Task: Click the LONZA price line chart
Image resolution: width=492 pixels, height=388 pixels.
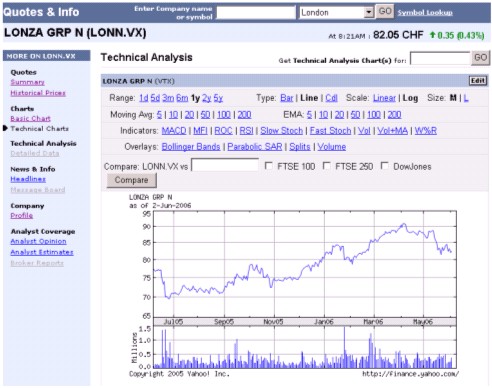Action: 305,263
